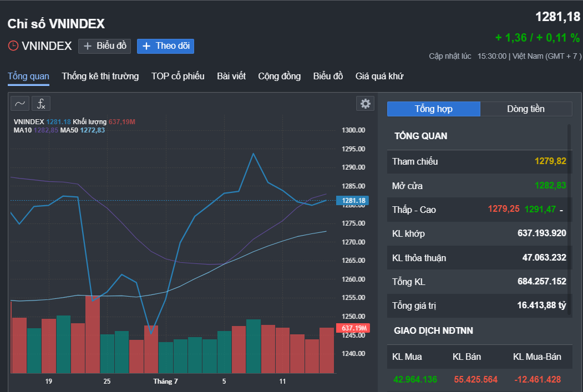The image size is (583, 392).
Task: Open the Cộng đồng tab
Action: [279, 76]
